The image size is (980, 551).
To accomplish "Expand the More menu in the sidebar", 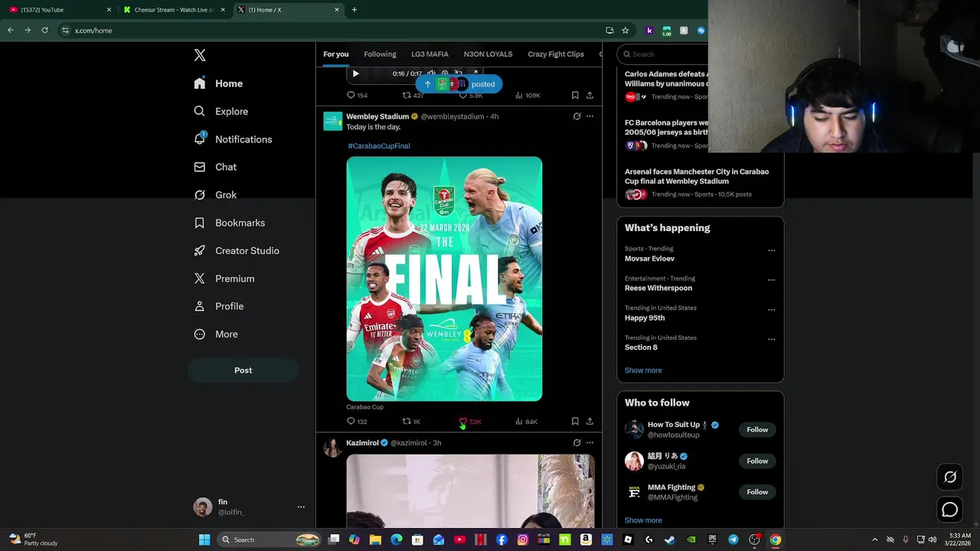I will (x=216, y=334).
